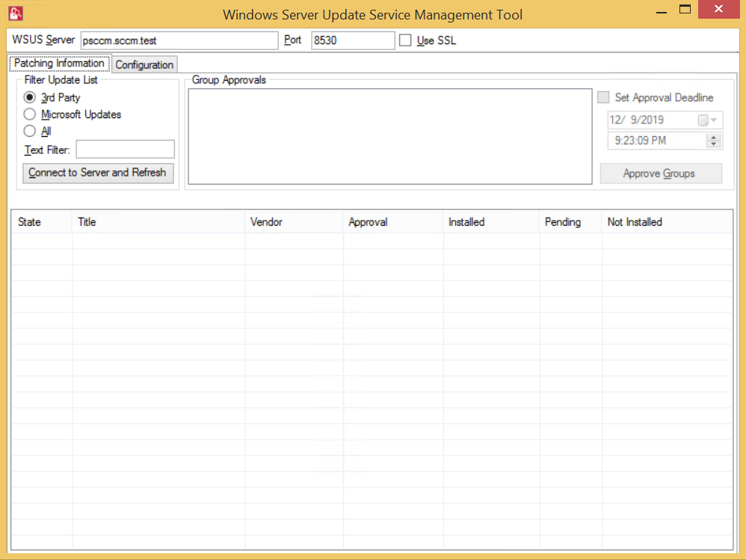Maximize the WSUS Management Tool window
Screen dimensions: 746x560
(684, 10)
